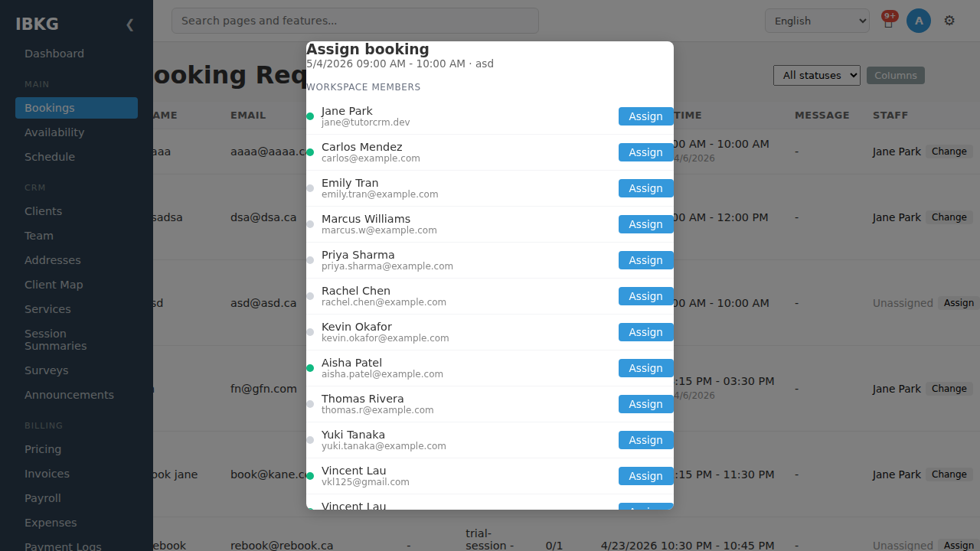
Task: Open the notifications icon with 9+ badge
Action: point(888,21)
